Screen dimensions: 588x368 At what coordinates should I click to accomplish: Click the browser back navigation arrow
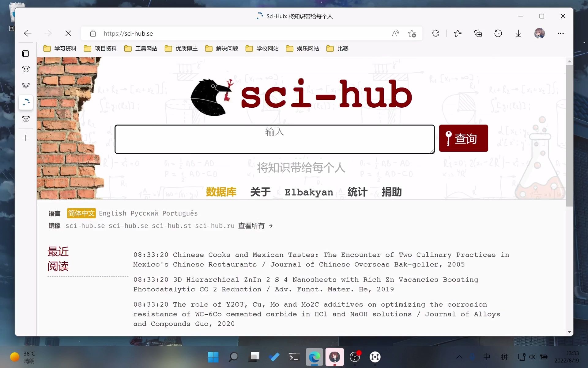(27, 33)
